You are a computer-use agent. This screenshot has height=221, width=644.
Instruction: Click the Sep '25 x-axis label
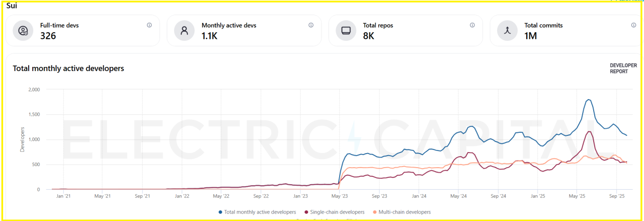click(x=617, y=196)
